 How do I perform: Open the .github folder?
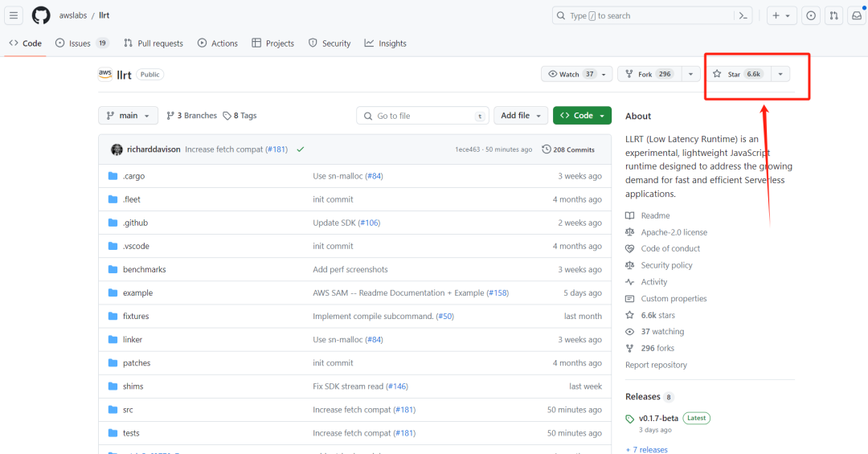pos(135,223)
